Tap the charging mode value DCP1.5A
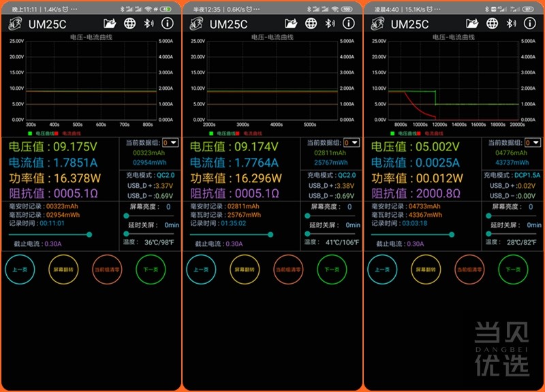 click(x=527, y=176)
